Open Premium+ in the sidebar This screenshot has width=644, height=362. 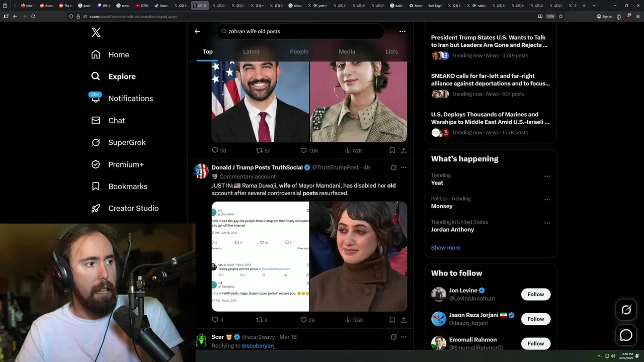(117, 164)
